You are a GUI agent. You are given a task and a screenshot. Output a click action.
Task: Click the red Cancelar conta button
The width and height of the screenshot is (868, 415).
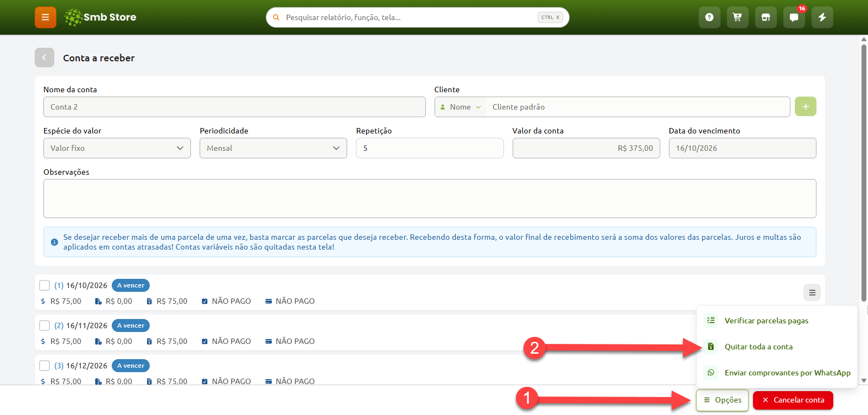(793, 400)
